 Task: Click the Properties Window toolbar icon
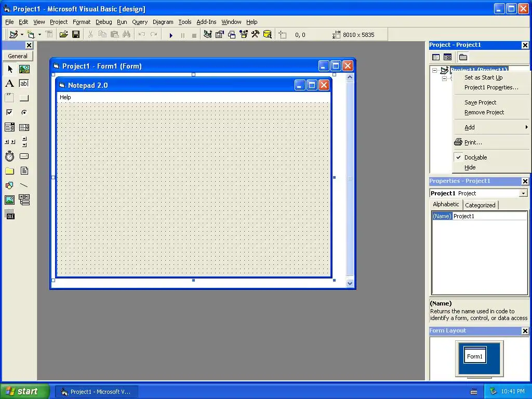point(220,35)
